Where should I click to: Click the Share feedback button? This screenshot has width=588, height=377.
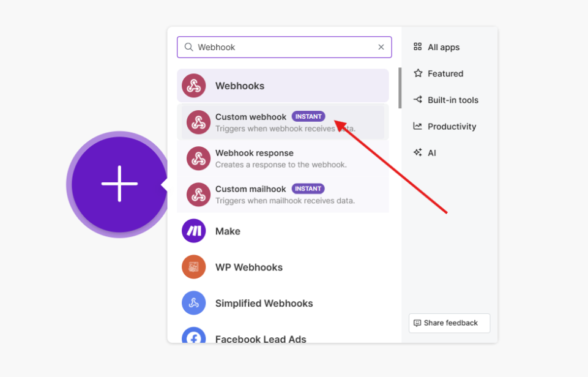point(449,323)
